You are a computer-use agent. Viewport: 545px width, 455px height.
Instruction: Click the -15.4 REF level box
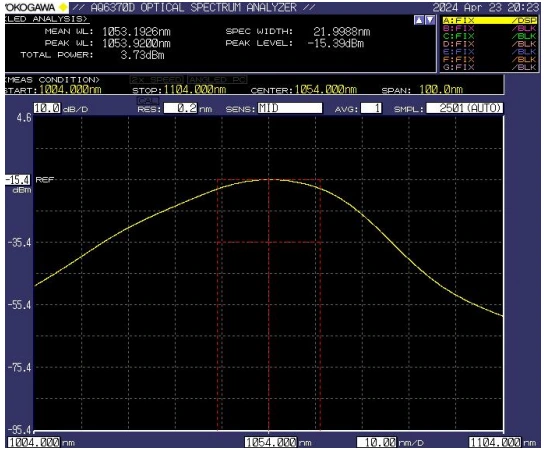click(18, 180)
